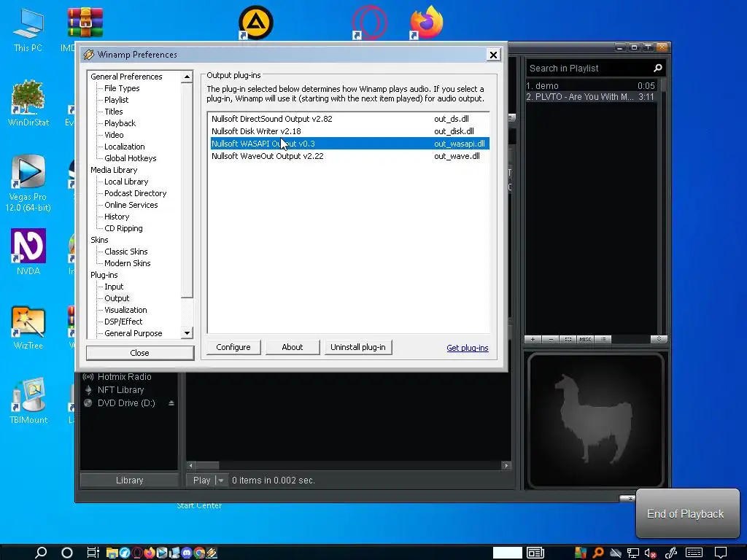Click the muted volume icon in the system tray
This screenshot has height=560, width=747.
click(650, 553)
